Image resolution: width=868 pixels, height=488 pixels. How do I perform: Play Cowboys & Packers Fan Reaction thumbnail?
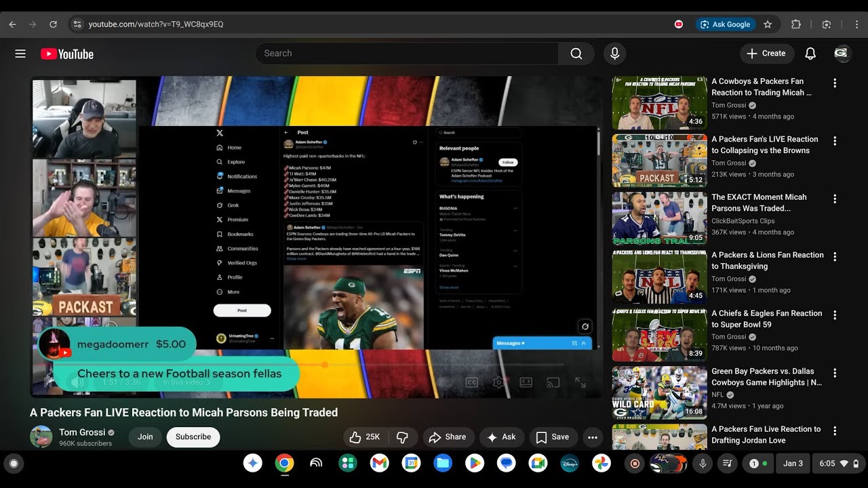coord(659,102)
